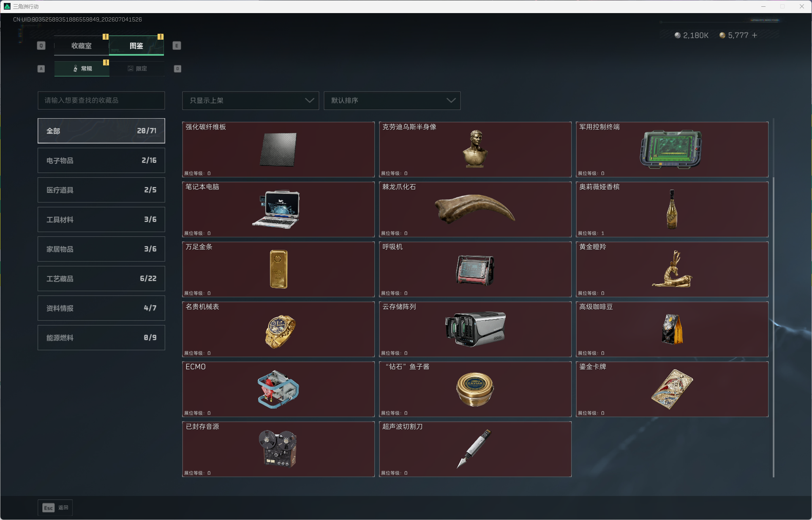Viewport: 812px width, 520px height.
Task: Choose the 万足金条 gold bar icon
Action: (x=278, y=269)
